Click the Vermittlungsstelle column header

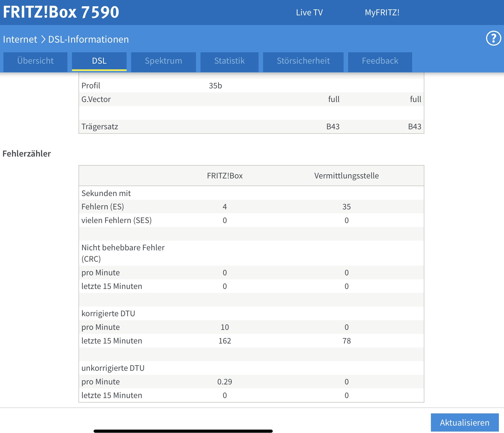pyautogui.click(x=346, y=176)
